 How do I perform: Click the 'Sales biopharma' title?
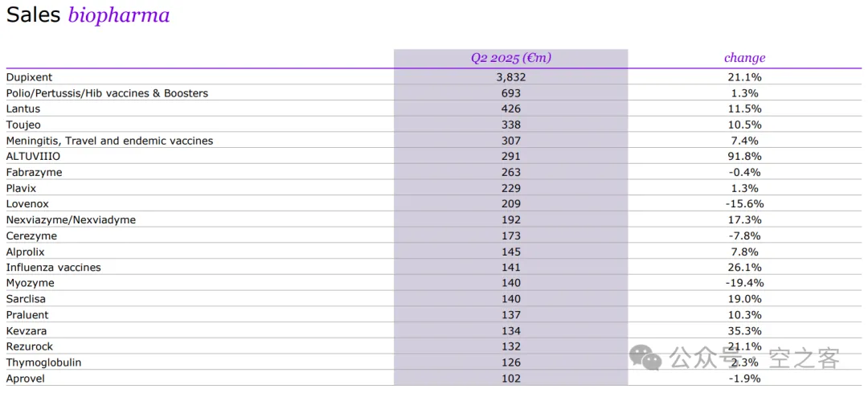click(x=88, y=15)
